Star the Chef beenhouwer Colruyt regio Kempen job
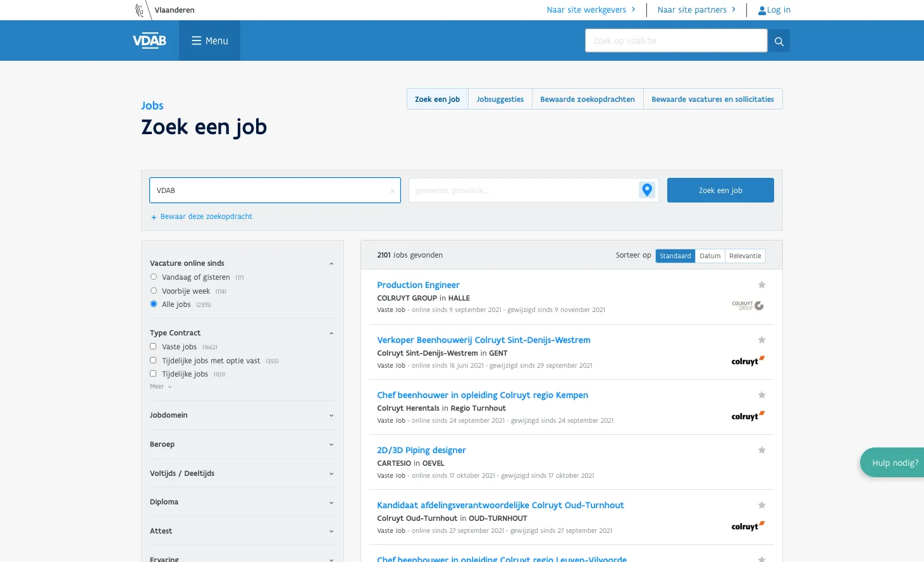924x562 pixels. tap(761, 395)
